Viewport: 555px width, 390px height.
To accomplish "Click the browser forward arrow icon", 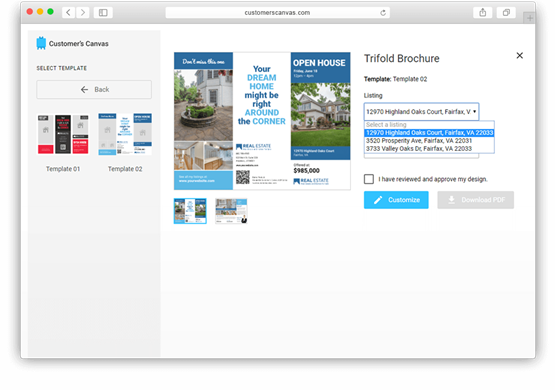I will 82,12.
